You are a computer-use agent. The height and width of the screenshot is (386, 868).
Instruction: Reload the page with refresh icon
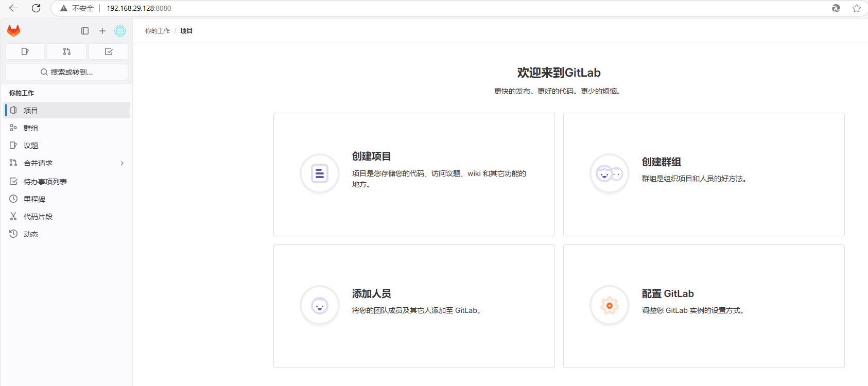[x=36, y=8]
